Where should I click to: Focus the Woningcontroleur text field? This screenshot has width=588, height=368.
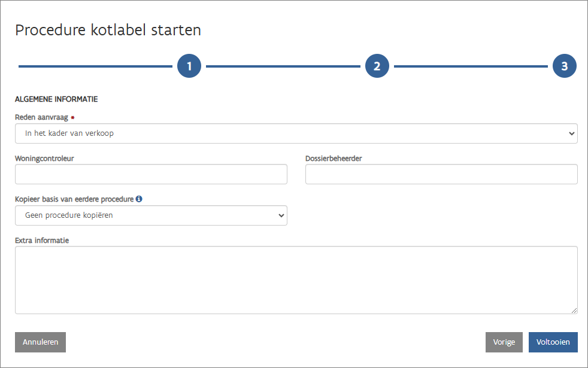click(151, 174)
